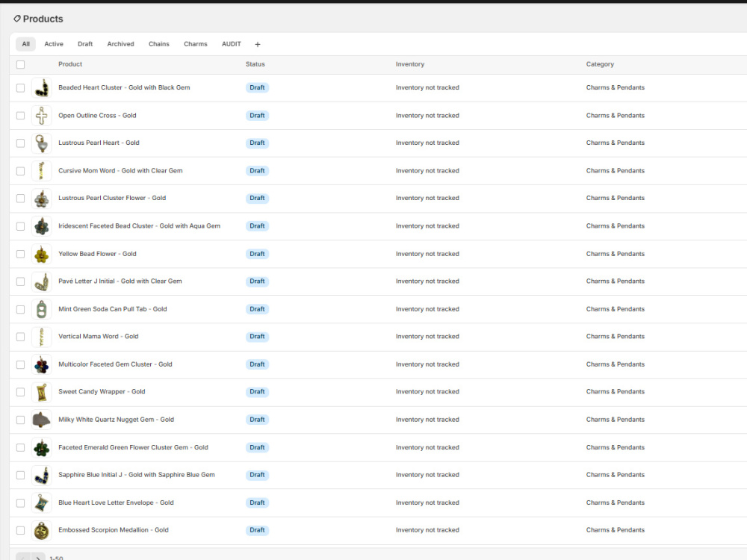Screen dimensions: 747x560
Task: Select Yellow Bead Flower row checkbox
Action: tap(20, 255)
